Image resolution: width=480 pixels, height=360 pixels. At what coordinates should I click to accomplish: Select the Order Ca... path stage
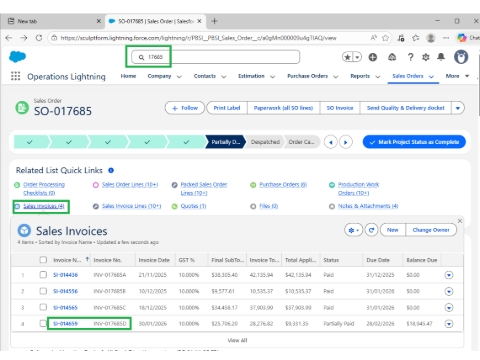pyautogui.click(x=301, y=142)
